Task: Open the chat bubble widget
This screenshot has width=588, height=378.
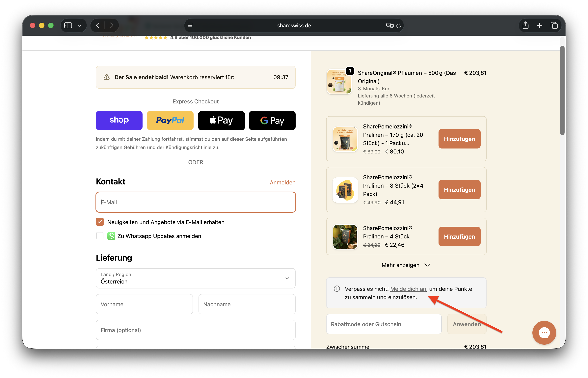Action: (x=544, y=333)
